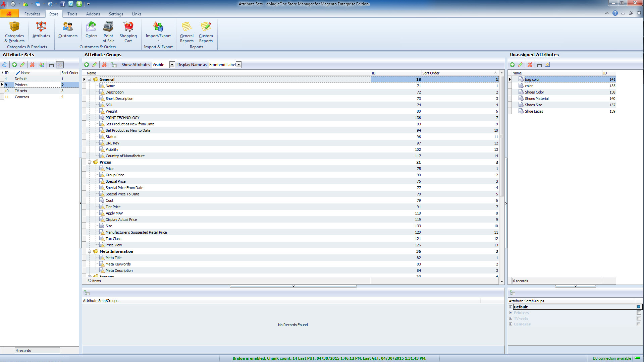
Task: Open the Twitter link icon
Action: 71,4
